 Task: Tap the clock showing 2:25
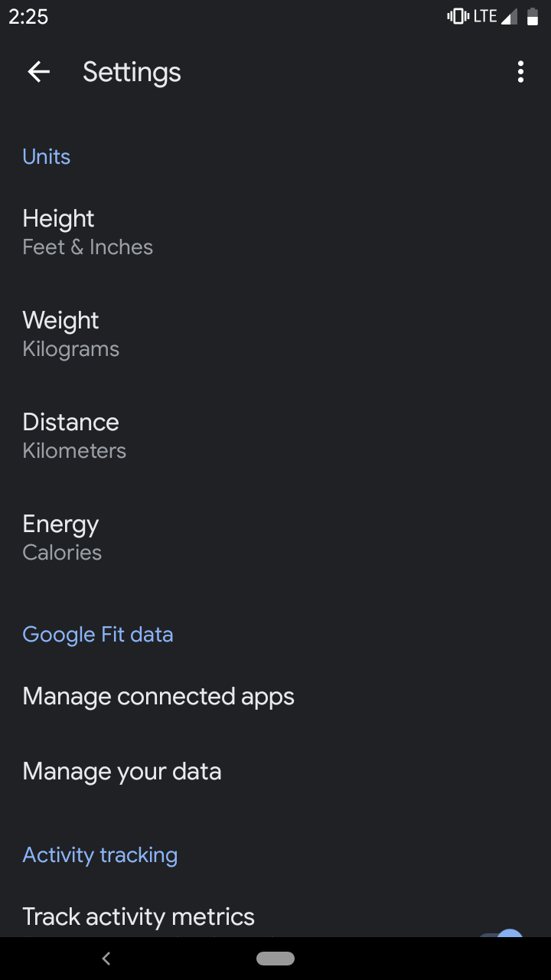28,17
